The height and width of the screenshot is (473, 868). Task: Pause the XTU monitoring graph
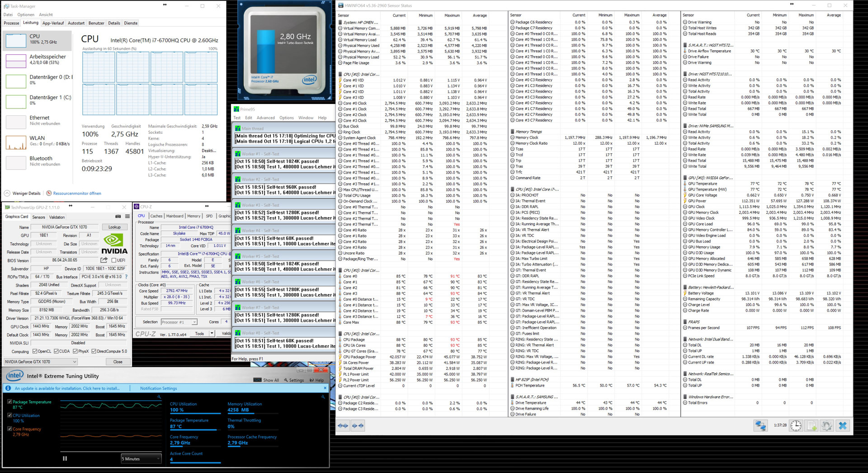(x=65, y=459)
